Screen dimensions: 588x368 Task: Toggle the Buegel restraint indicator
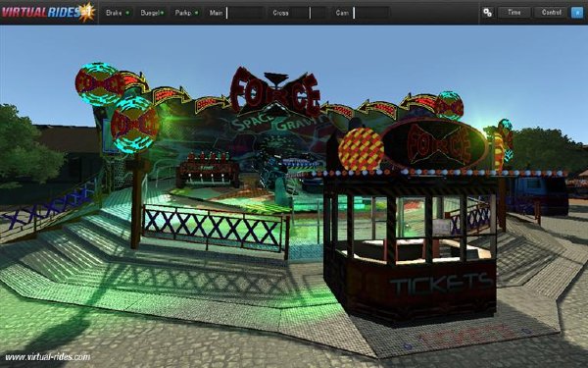pyautogui.click(x=152, y=13)
